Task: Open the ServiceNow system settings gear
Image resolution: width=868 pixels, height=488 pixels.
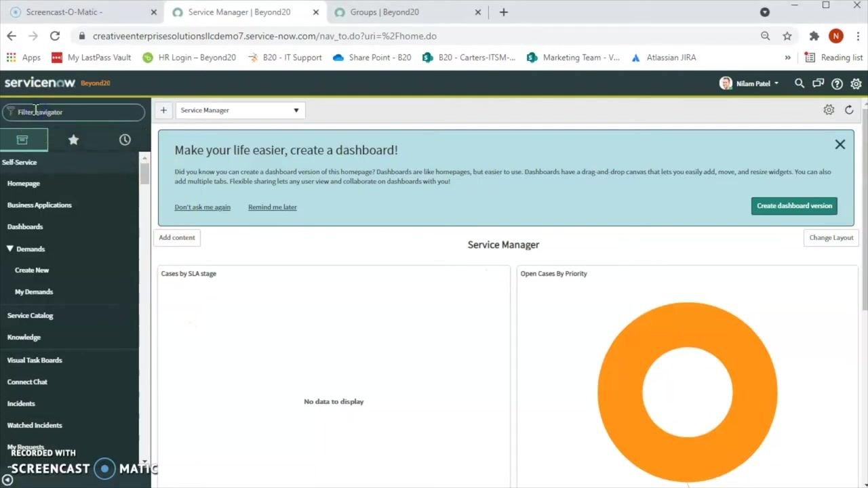Action: 856,83
